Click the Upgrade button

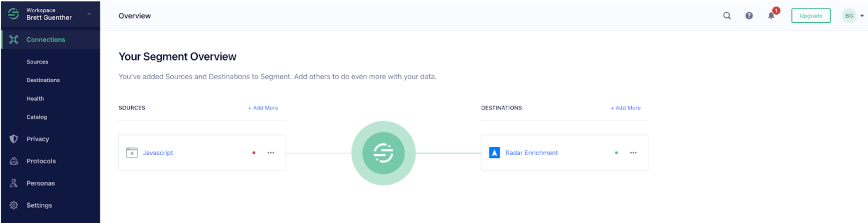pyautogui.click(x=810, y=15)
